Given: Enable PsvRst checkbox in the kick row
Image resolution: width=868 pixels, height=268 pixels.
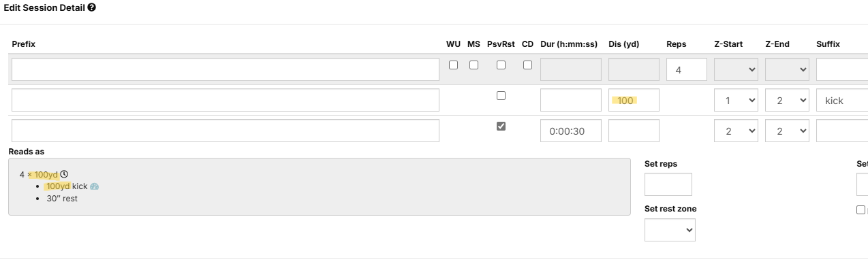Looking at the screenshot, I should click(x=501, y=96).
